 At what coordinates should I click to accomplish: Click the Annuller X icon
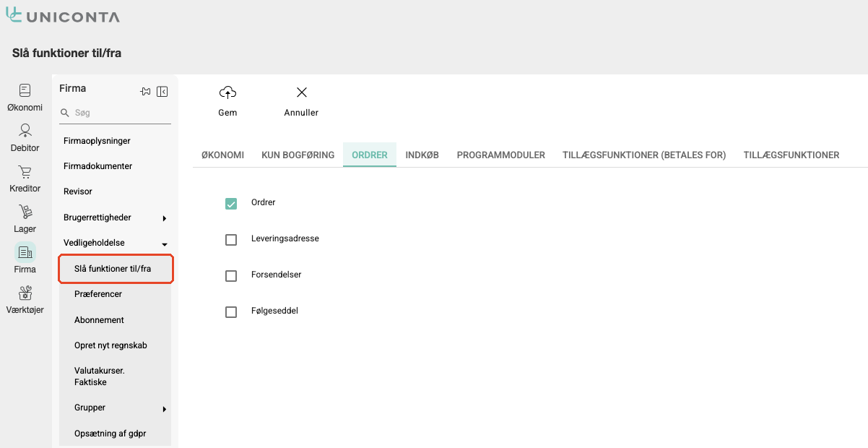(302, 92)
